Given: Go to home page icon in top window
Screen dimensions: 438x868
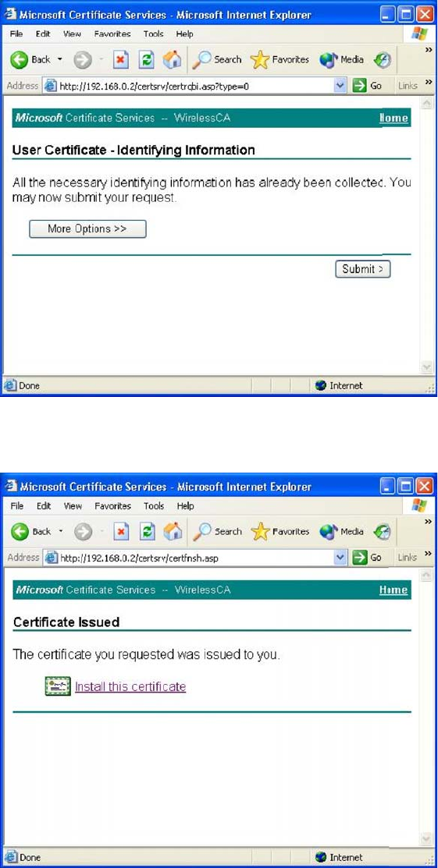Looking at the screenshot, I should (x=173, y=60).
